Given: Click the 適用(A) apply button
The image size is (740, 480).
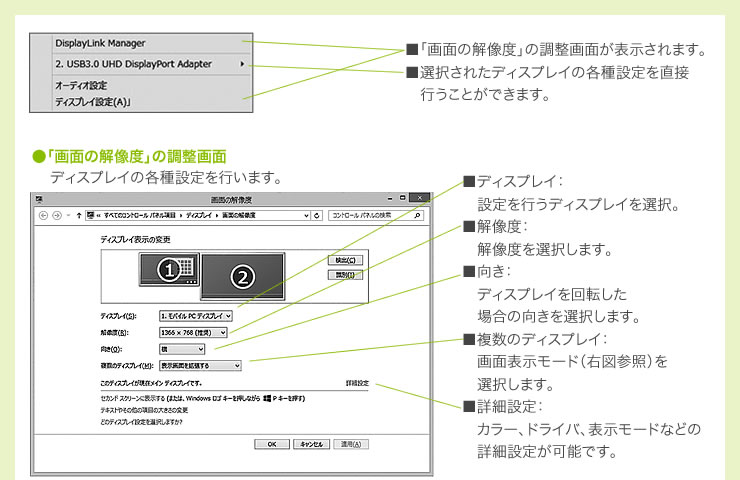Looking at the screenshot, I should [x=351, y=444].
